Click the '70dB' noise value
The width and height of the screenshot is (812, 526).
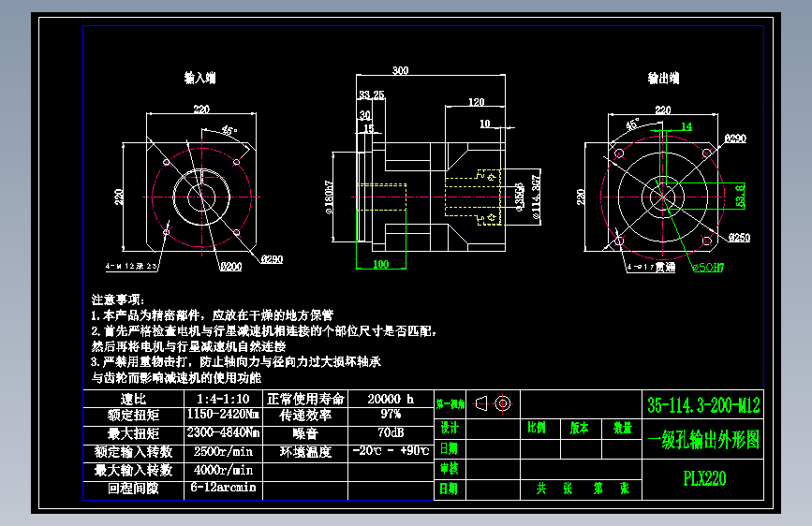point(391,432)
